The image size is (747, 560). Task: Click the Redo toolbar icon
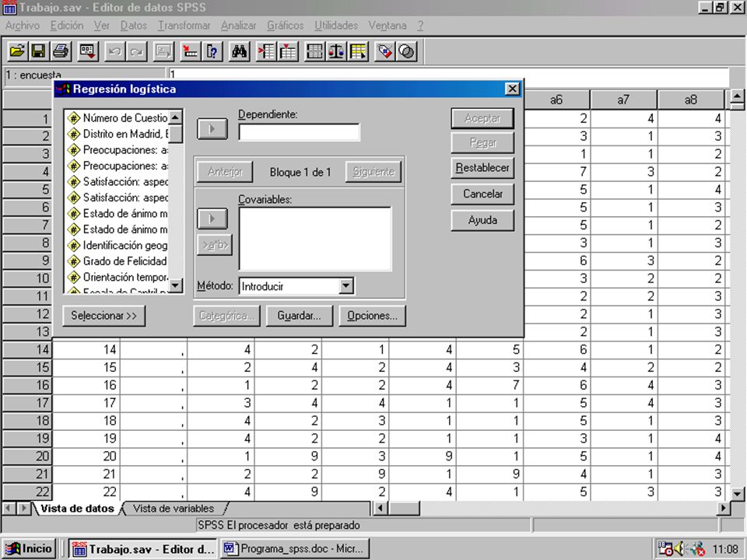(x=136, y=51)
